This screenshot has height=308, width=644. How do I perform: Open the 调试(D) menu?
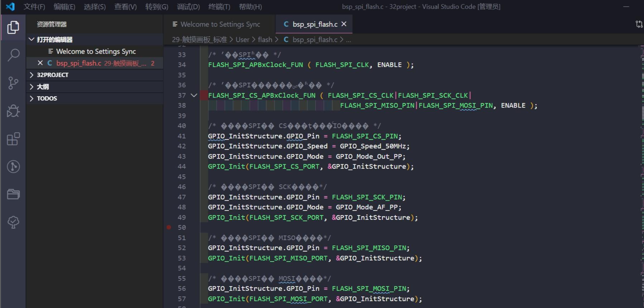pyautogui.click(x=188, y=7)
